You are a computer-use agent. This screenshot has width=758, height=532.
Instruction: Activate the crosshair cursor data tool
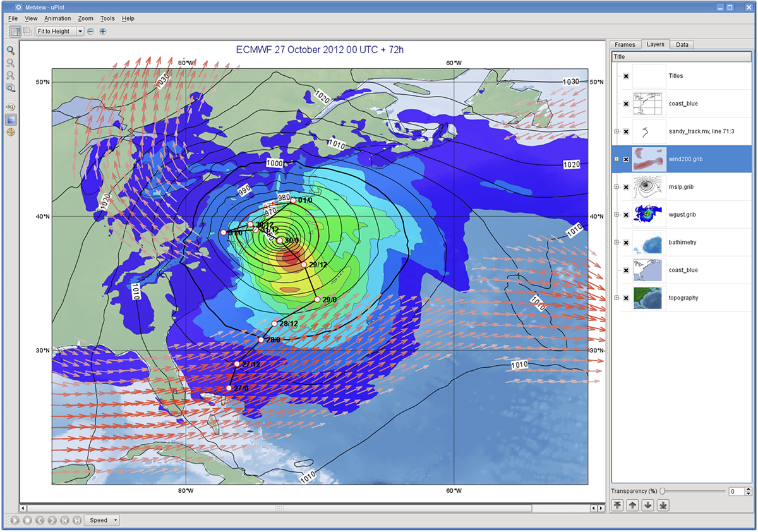tap(11, 132)
